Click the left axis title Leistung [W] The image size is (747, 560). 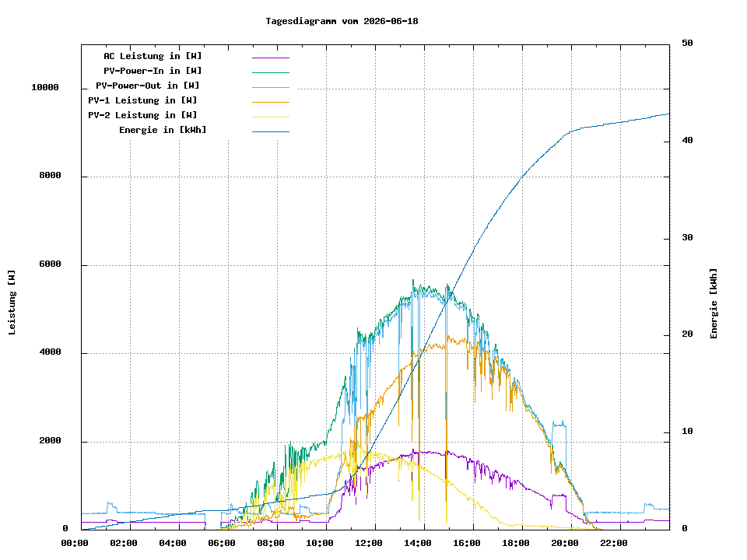[12, 302]
